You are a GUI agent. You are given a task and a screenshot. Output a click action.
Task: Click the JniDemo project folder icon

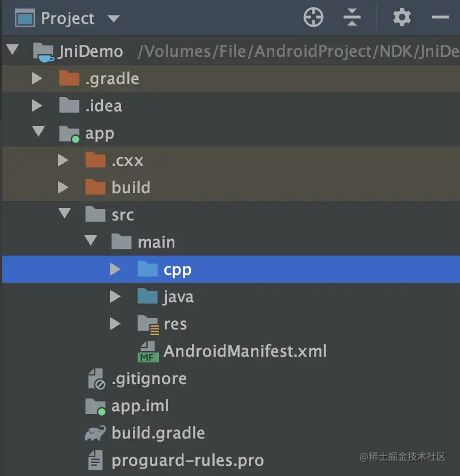(x=43, y=52)
